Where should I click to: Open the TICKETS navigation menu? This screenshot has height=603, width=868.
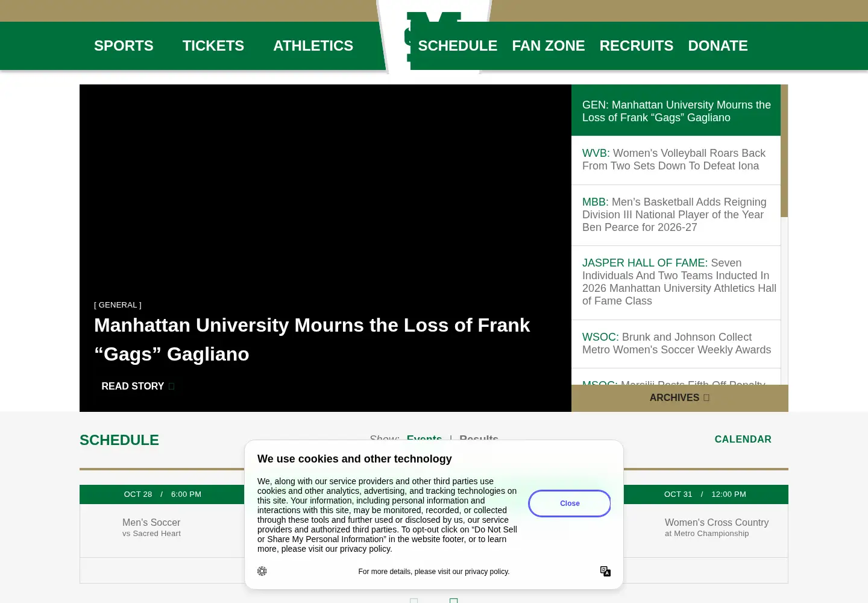[213, 46]
